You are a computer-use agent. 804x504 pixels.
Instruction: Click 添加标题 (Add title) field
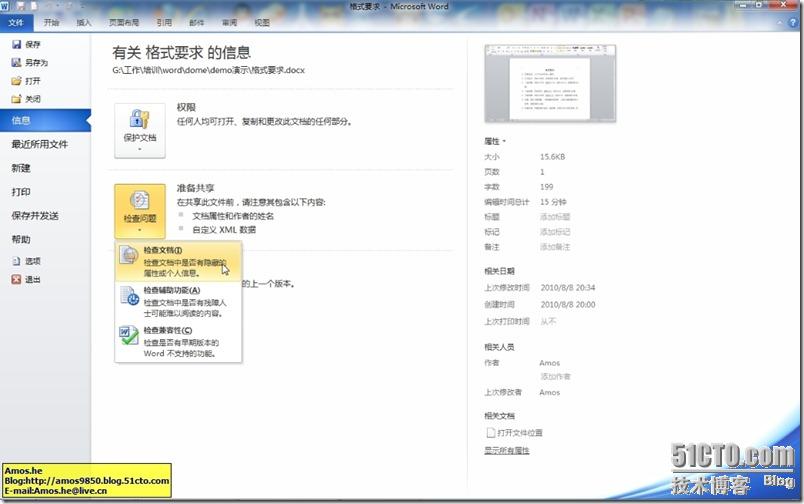point(555,217)
